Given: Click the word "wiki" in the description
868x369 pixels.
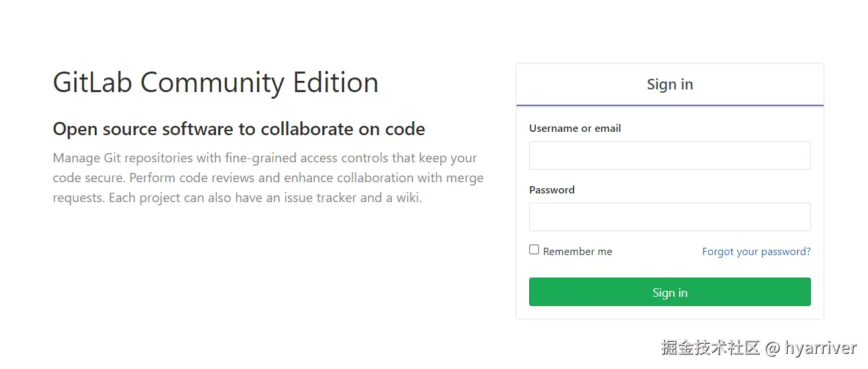Looking at the screenshot, I should [407, 198].
